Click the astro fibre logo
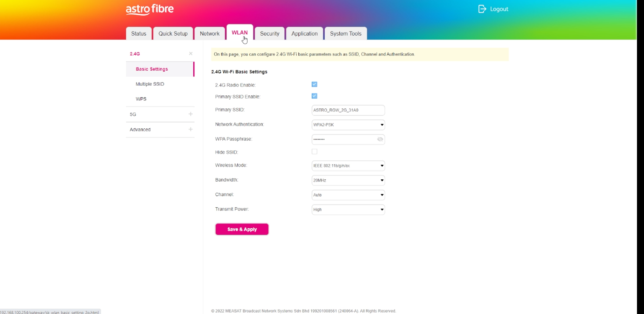The image size is (644, 314). tap(150, 9)
